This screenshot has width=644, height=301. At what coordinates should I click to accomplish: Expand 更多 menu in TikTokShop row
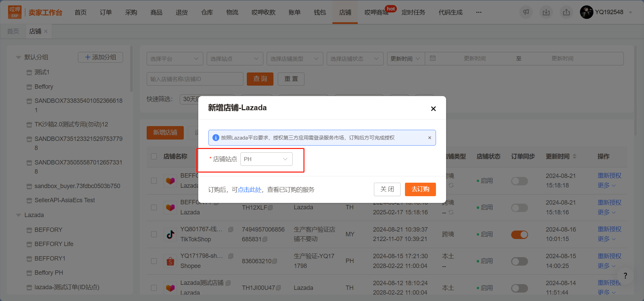[607, 239]
